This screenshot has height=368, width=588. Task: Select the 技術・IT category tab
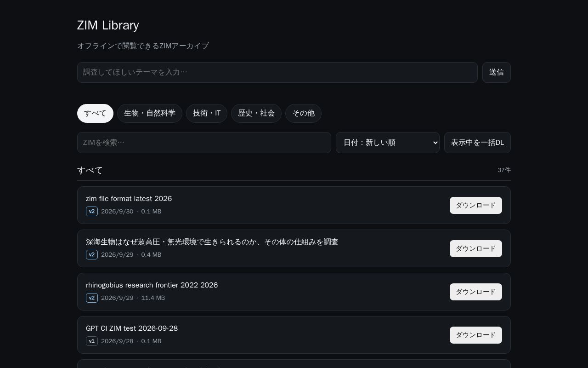click(x=207, y=113)
